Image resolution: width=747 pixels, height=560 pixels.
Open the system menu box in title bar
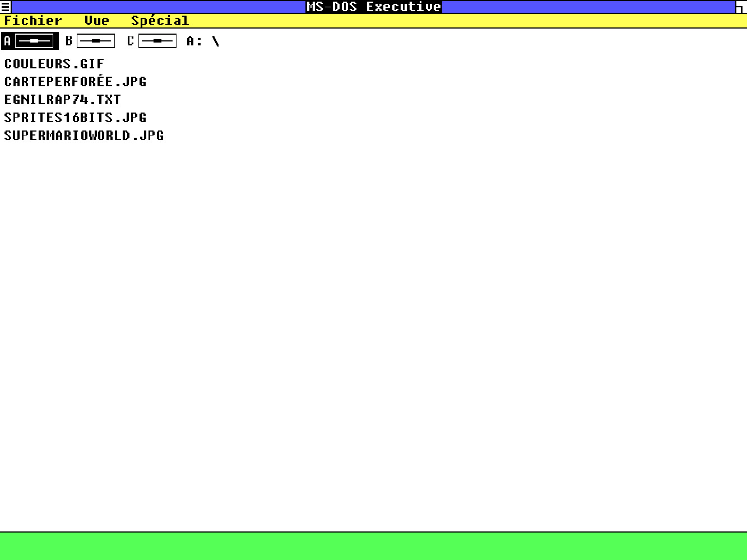[x=6, y=7]
